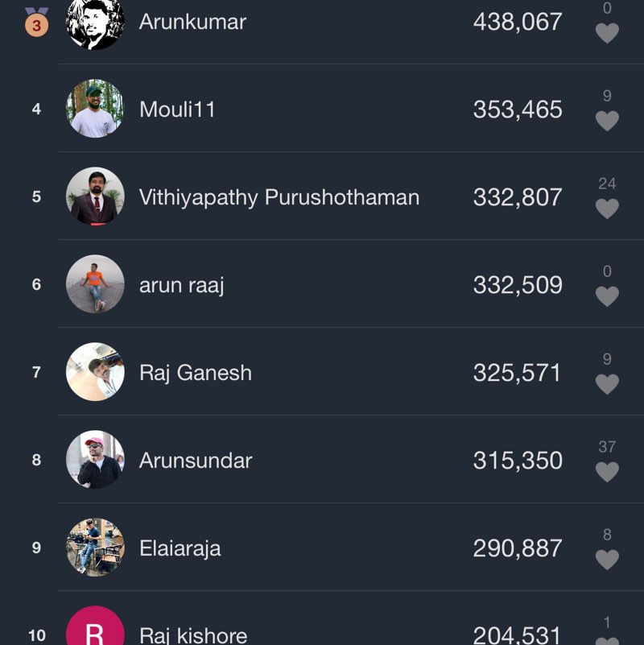The height and width of the screenshot is (645, 644).
Task: Like Arunkumar's entry with the heart
Action: coord(607,33)
